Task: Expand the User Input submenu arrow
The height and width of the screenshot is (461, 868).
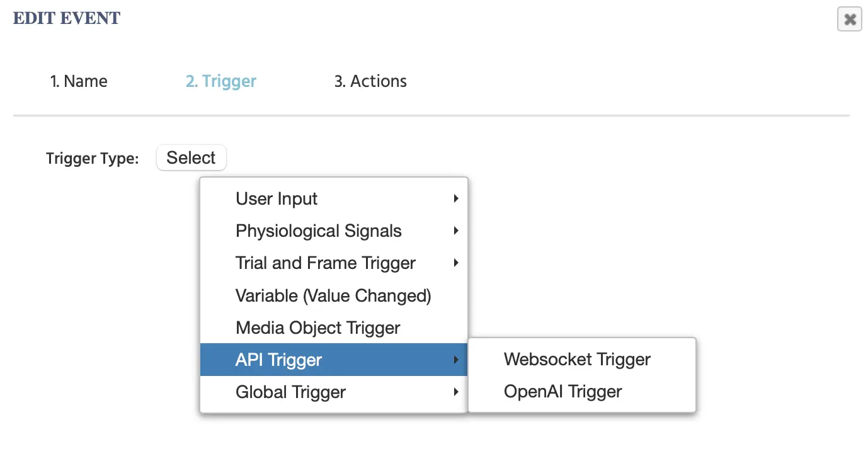Action: tap(455, 199)
